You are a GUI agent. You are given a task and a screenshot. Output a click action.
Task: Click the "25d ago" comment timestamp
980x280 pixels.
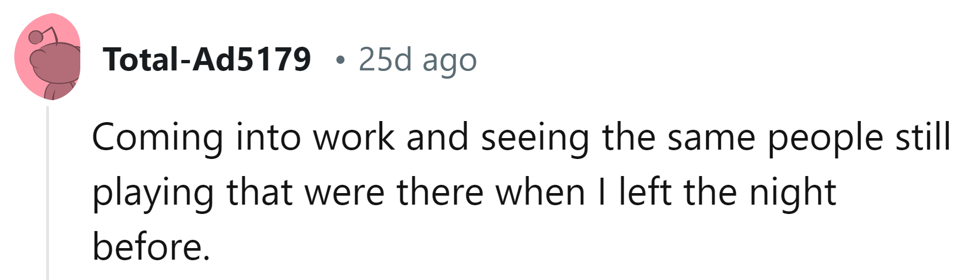tap(417, 59)
